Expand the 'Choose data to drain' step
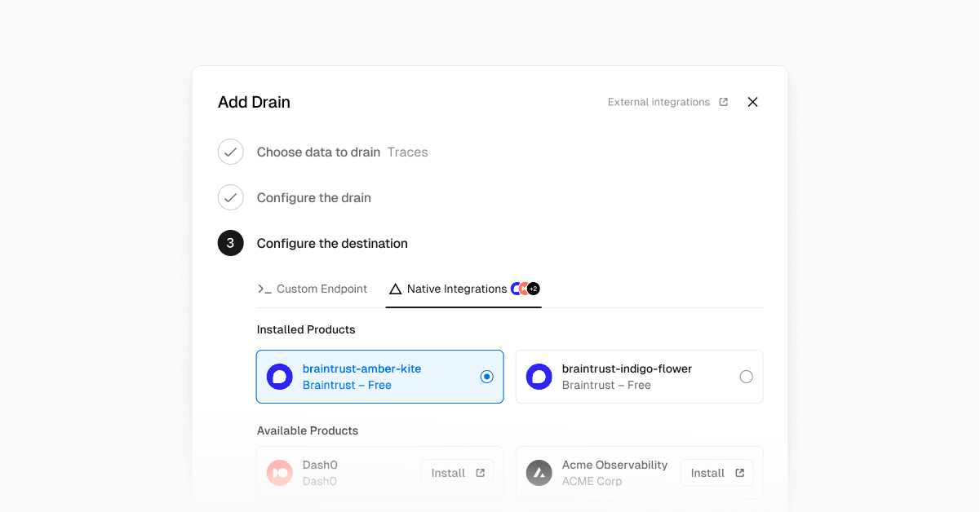 pos(318,152)
